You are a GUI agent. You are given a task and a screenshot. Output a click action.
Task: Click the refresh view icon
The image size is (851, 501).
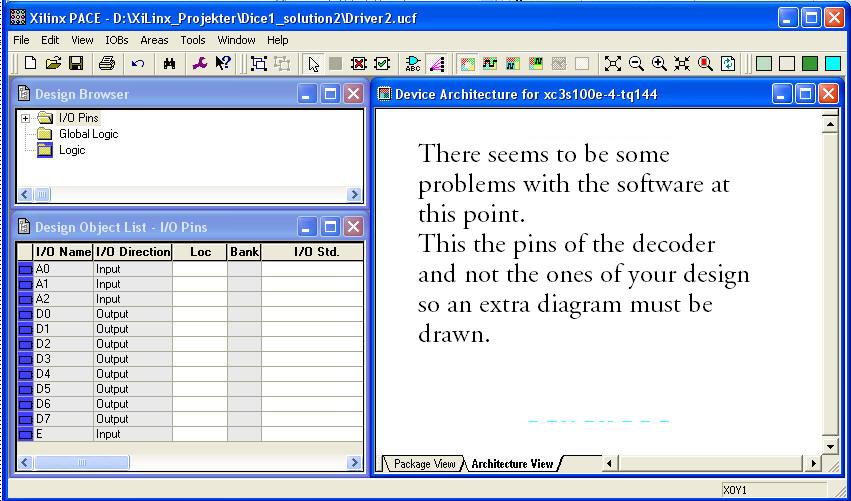[728, 64]
